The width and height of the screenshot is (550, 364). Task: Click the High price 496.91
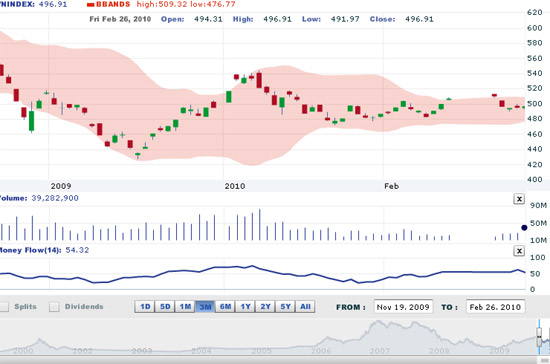click(277, 19)
